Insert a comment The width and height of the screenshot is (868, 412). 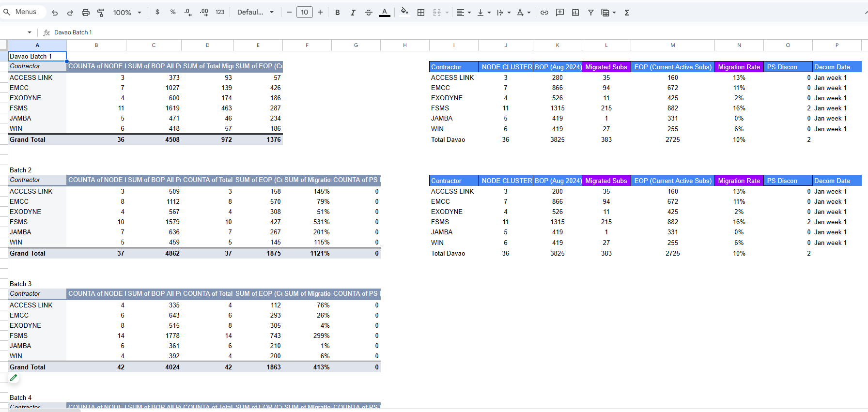[x=560, y=13]
